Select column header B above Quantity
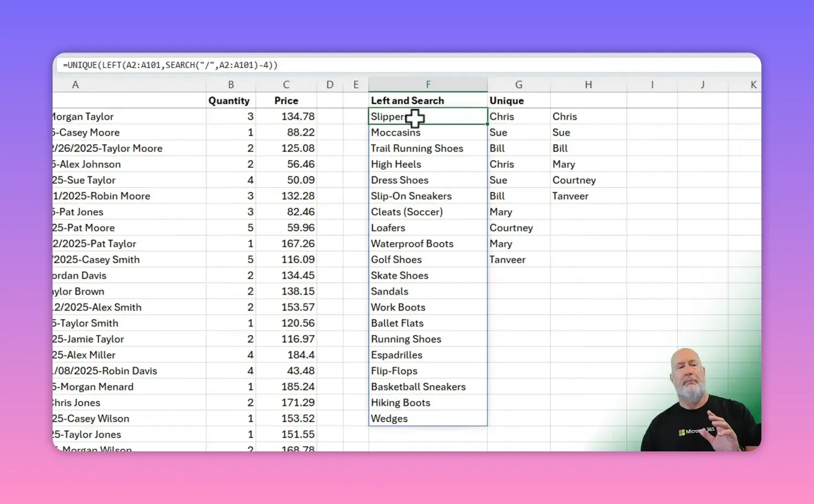The height and width of the screenshot is (504, 814). pos(231,84)
